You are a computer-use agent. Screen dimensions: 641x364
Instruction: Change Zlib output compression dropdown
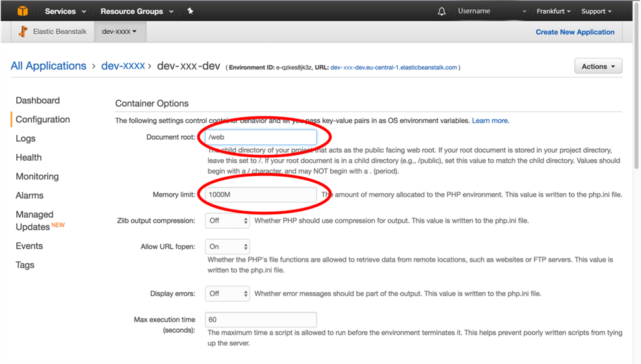227,220
